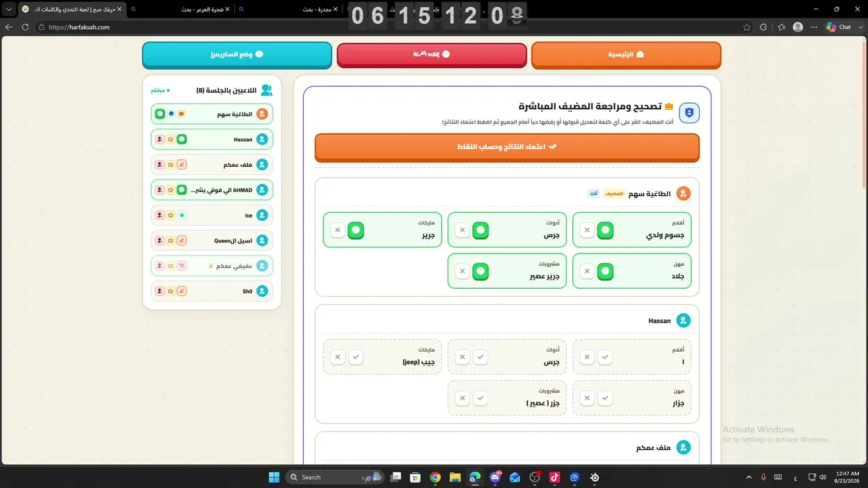Click crown icon in Sh0 player row
This screenshot has width=868, height=488.
171,291
